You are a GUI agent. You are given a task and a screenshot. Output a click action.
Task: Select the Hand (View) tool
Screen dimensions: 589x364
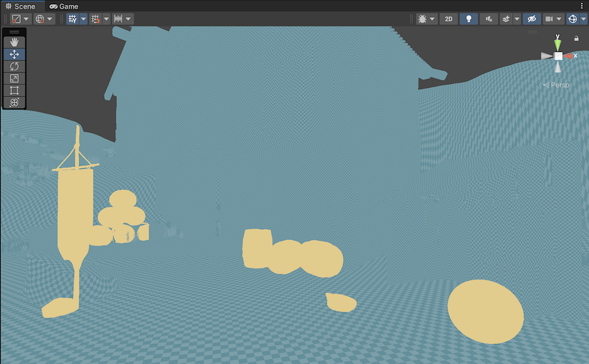pos(15,42)
